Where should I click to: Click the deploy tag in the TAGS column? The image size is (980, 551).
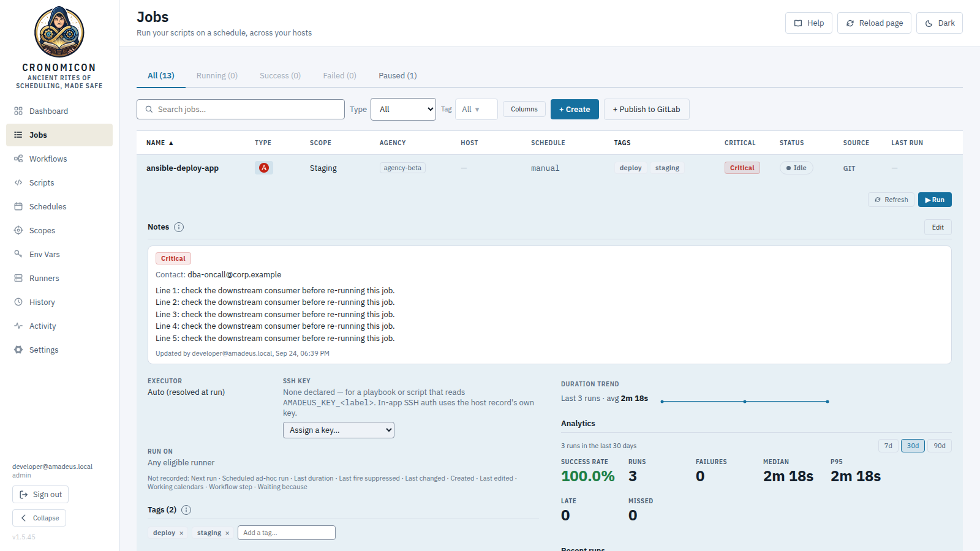[x=630, y=168]
